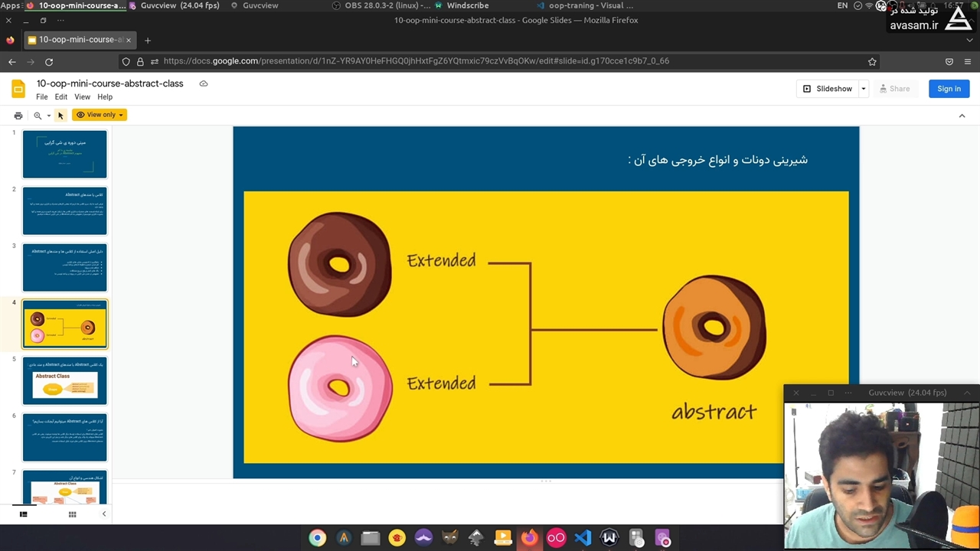
Task: Open Slideshow options dropdown arrow
Action: tap(863, 89)
